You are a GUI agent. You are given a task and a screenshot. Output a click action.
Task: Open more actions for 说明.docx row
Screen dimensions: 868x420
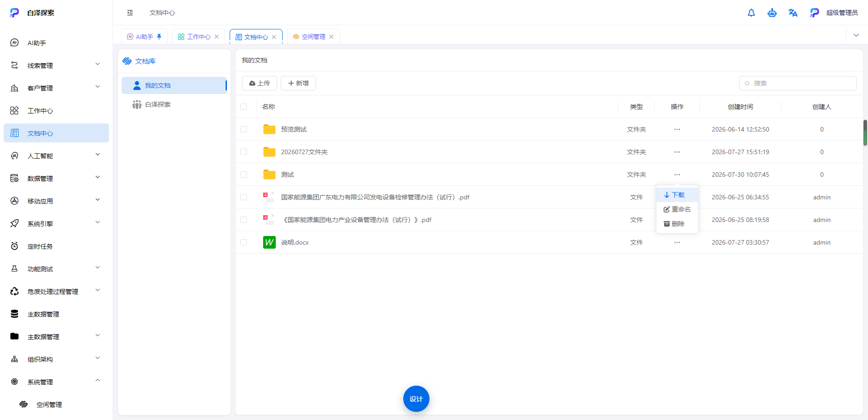point(677,242)
